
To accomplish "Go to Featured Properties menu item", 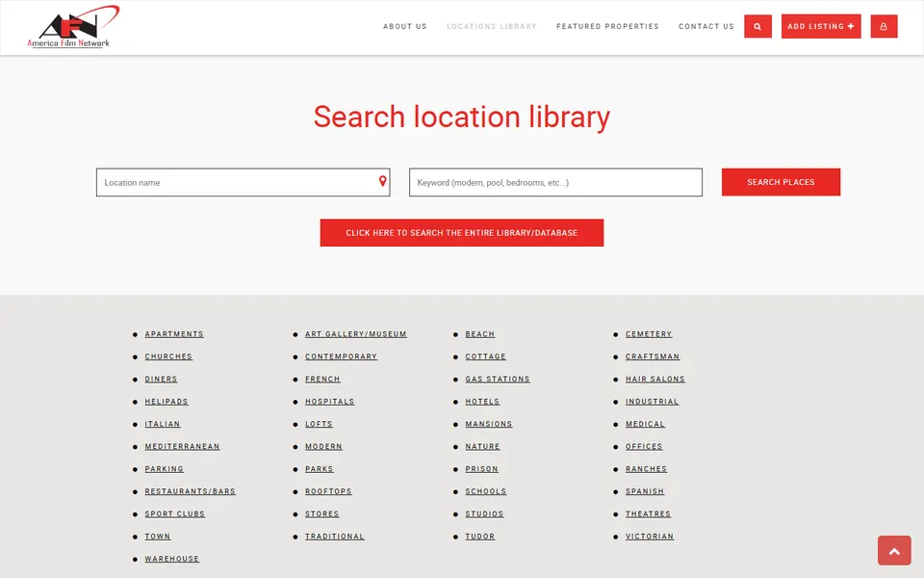I will [x=607, y=27].
